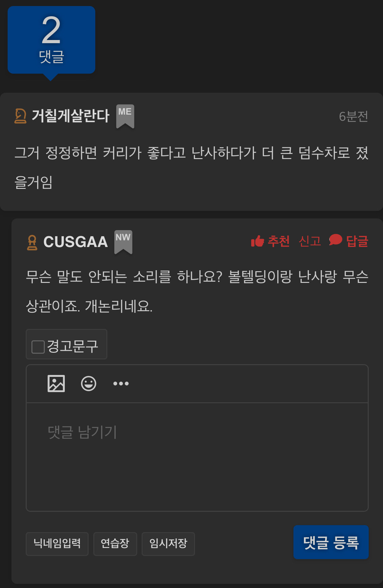Click the 임시저장 button
This screenshot has height=588, width=383.
pos(168,544)
